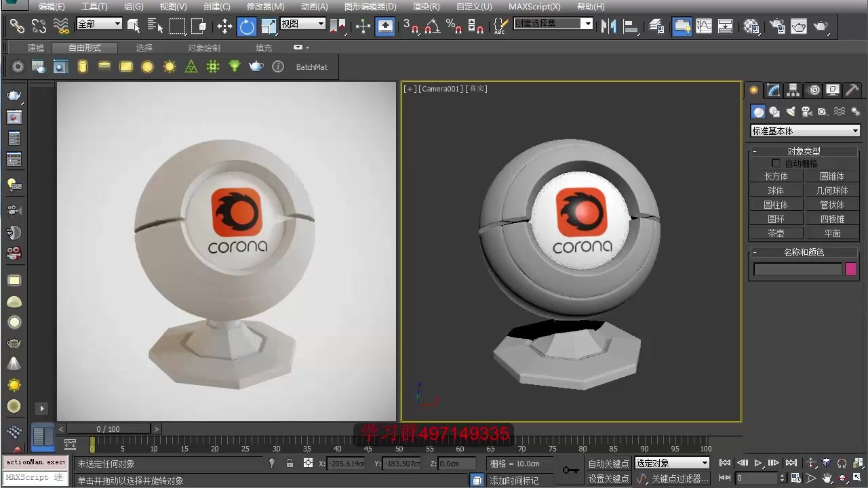The width and height of the screenshot is (868, 488).
Task: Open the Schematic View icon
Action: 726,26
